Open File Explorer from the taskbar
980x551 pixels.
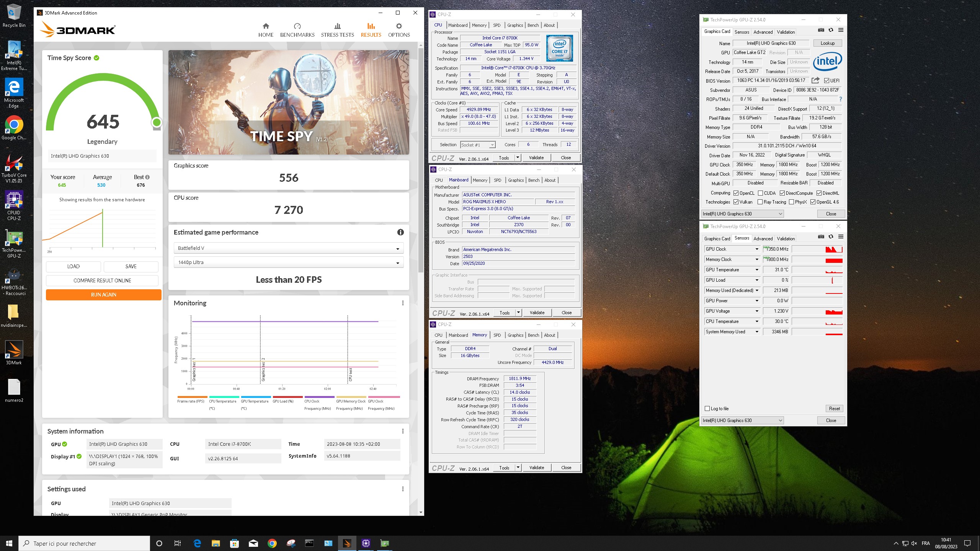pyautogui.click(x=216, y=543)
